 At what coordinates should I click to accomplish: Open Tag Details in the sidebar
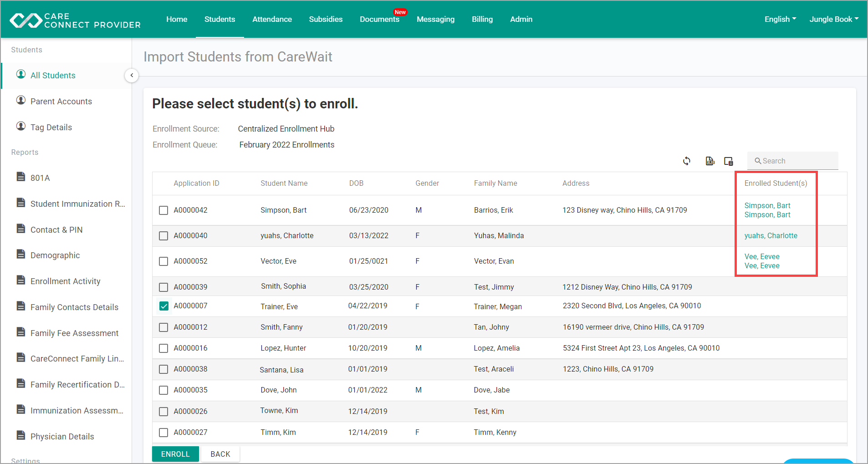tap(51, 127)
